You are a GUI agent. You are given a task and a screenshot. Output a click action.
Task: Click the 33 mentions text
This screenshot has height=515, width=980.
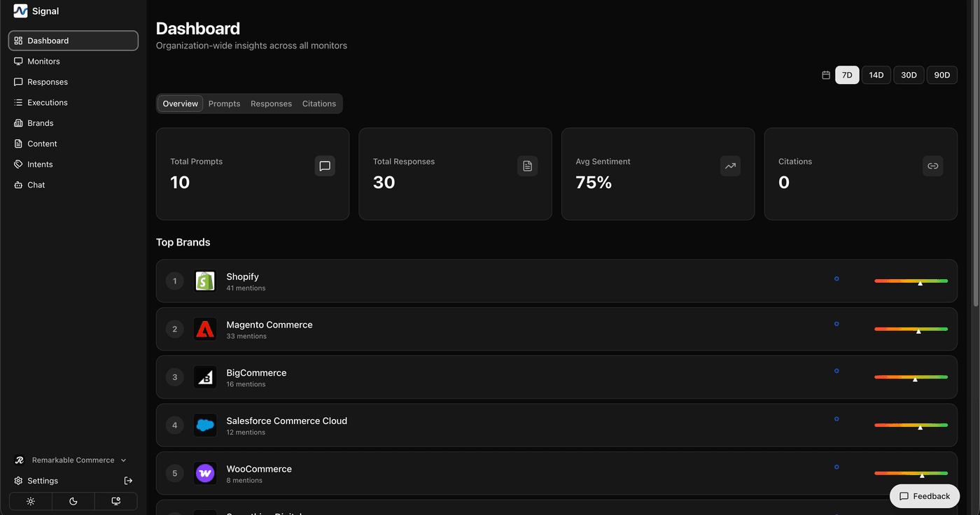pyautogui.click(x=246, y=337)
